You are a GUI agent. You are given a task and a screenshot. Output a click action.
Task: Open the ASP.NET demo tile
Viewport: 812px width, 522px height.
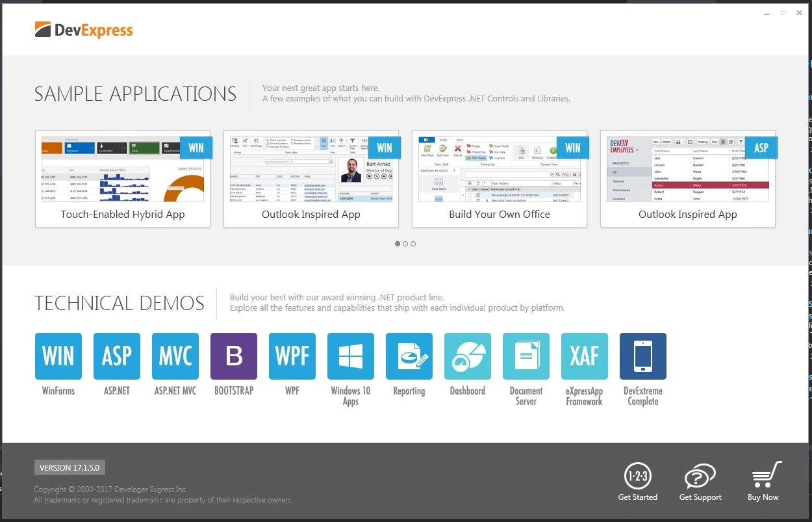coord(117,356)
